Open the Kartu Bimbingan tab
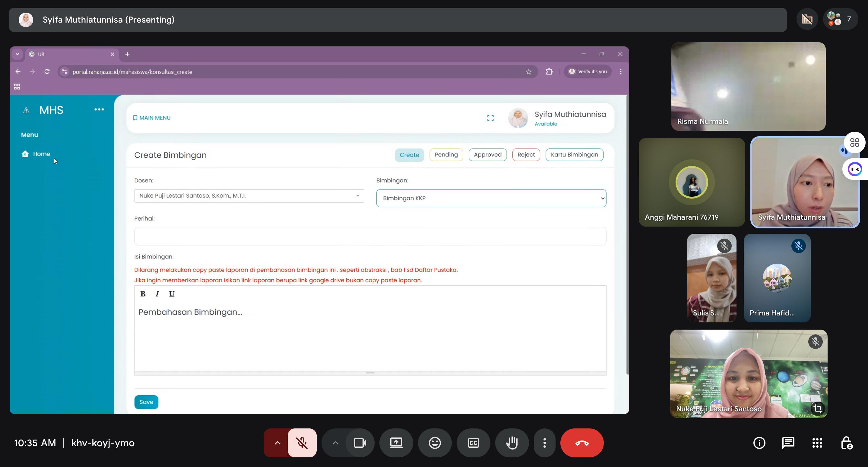The image size is (868, 467). (574, 155)
